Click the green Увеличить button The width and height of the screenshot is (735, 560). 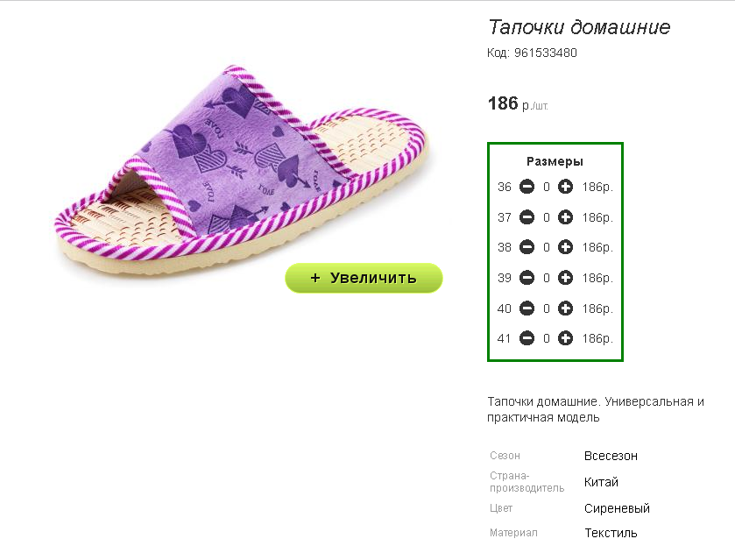pyautogui.click(x=364, y=278)
